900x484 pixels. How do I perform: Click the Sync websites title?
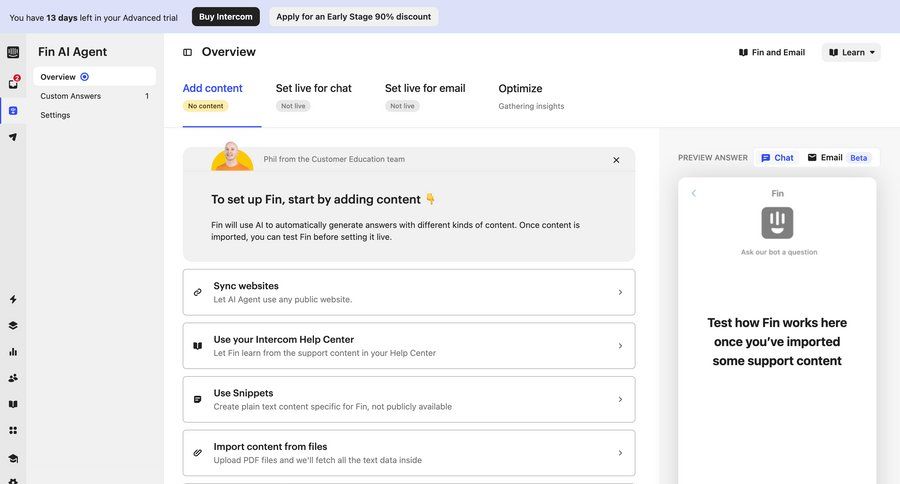pyautogui.click(x=246, y=286)
